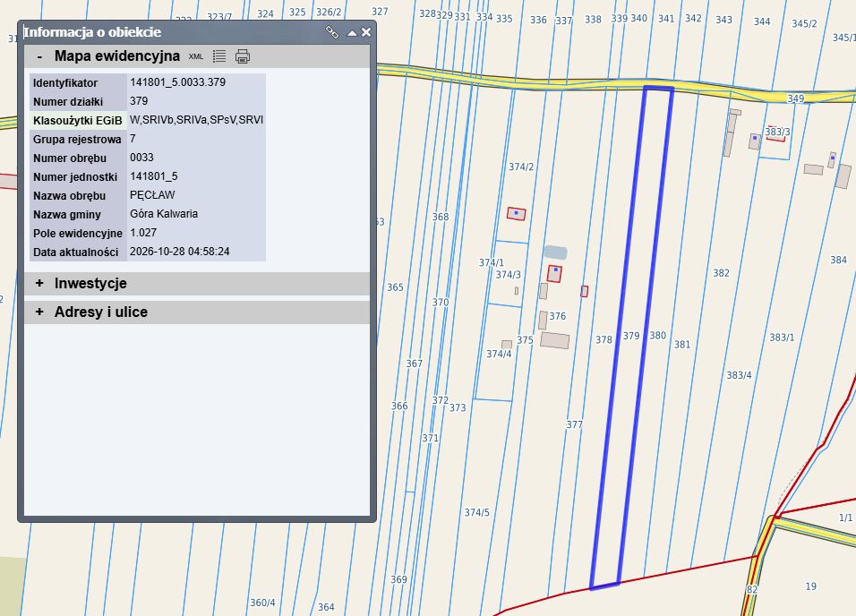856x616 pixels.
Task: Select parcel 378 label on the map
Action: [x=603, y=339]
